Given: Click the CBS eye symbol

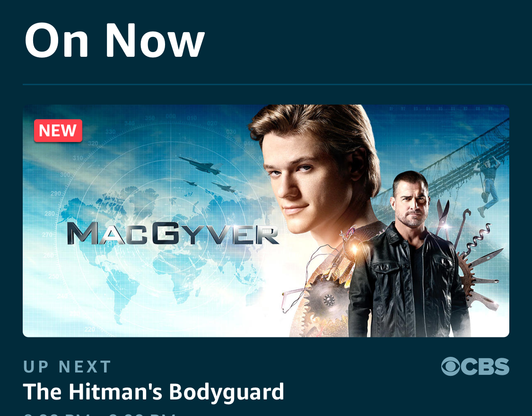Looking at the screenshot, I should (x=450, y=366).
